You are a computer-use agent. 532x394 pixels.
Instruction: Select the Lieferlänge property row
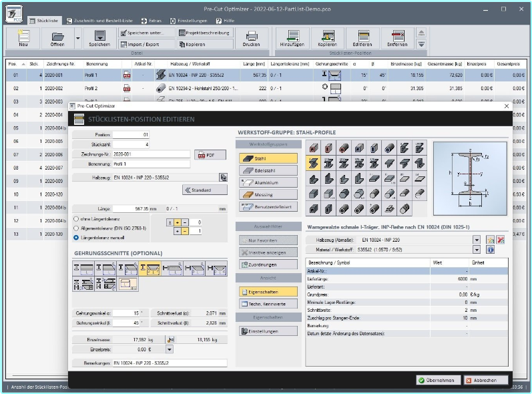(407, 279)
